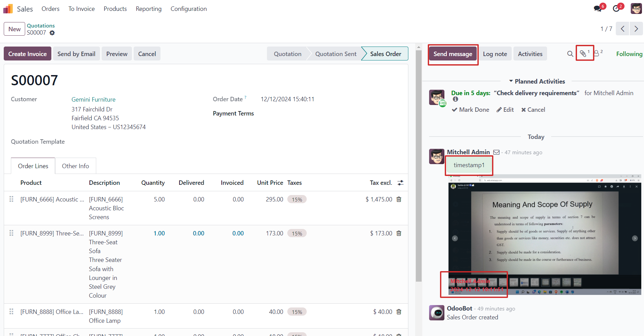Search messages with the magnifier icon
The image size is (644, 336).
pyautogui.click(x=570, y=54)
